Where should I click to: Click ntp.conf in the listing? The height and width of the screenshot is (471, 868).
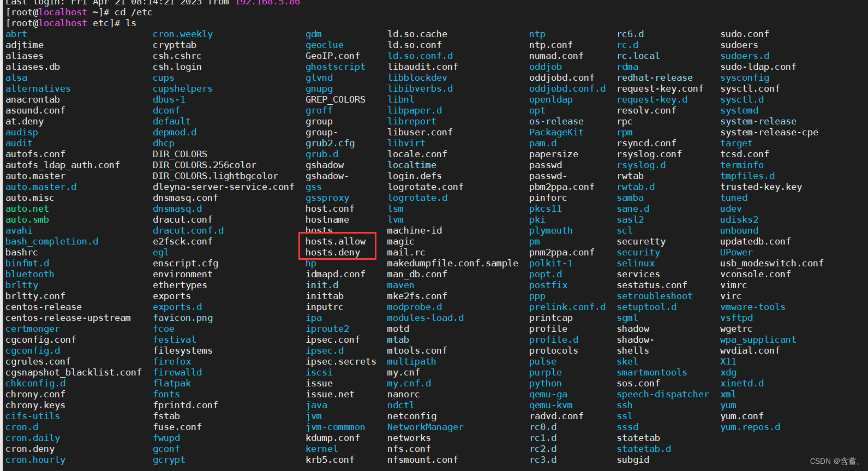551,45
